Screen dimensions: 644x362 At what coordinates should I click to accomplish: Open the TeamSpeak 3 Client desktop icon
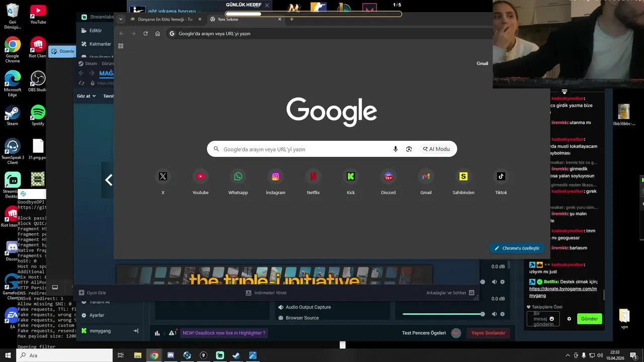point(13,151)
